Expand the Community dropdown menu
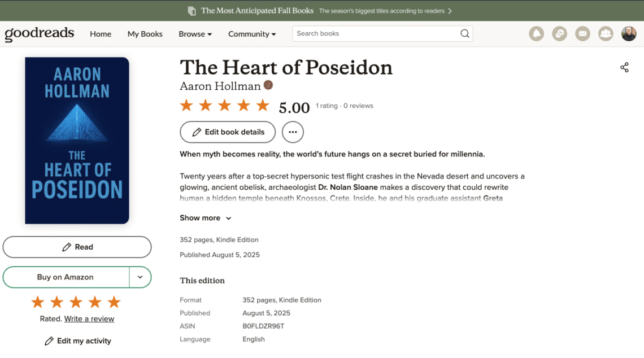The height and width of the screenshot is (358, 644). [x=252, y=34]
